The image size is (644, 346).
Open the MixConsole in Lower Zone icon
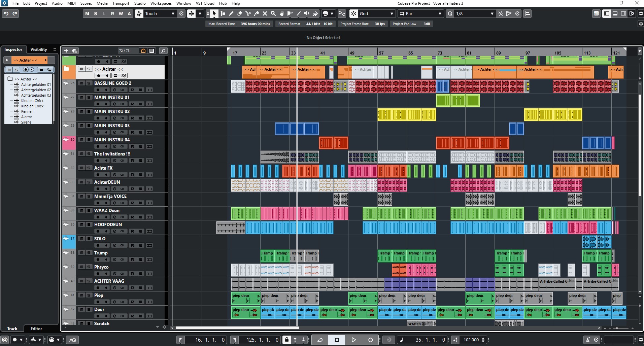[x=596, y=13]
